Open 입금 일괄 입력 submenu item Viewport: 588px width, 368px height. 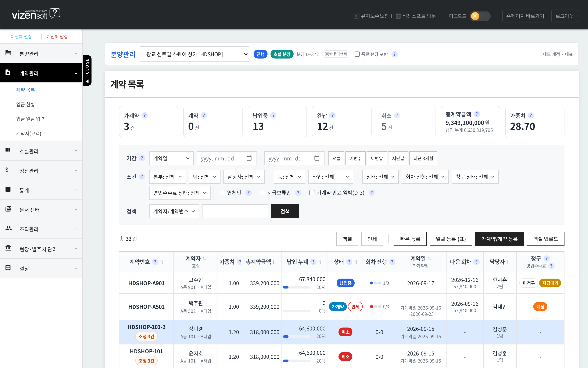(x=30, y=119)
